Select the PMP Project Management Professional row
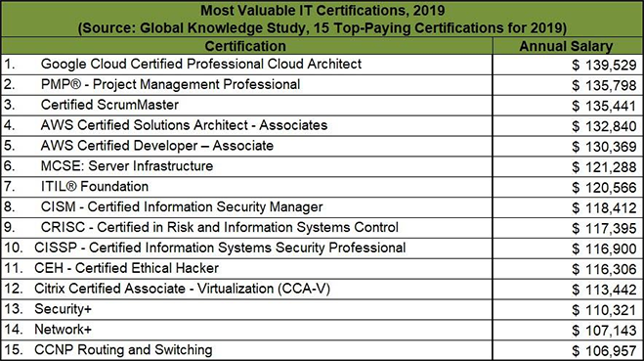644x361 pixels. click(x=322, y=85)
